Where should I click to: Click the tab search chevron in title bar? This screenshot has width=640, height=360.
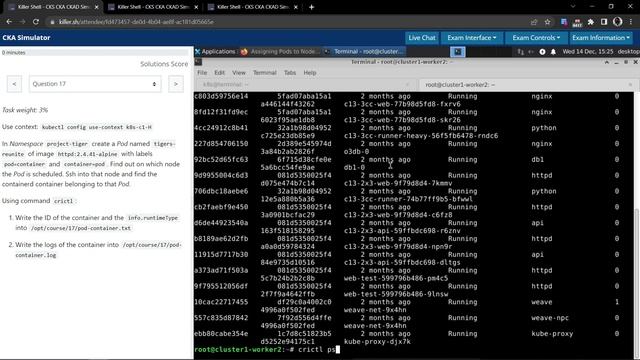(x=573, y=7)
